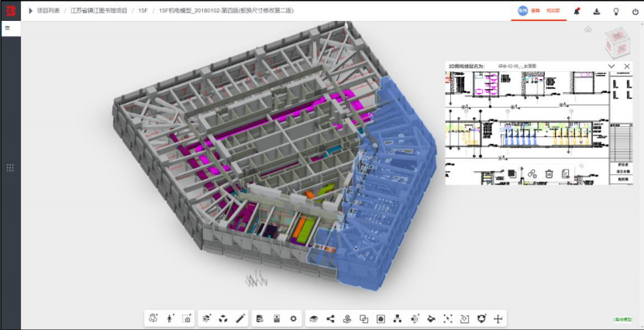This screenshot has height=330, width=644.
Task: Close the 2D drawing panel
Action: 627,66
